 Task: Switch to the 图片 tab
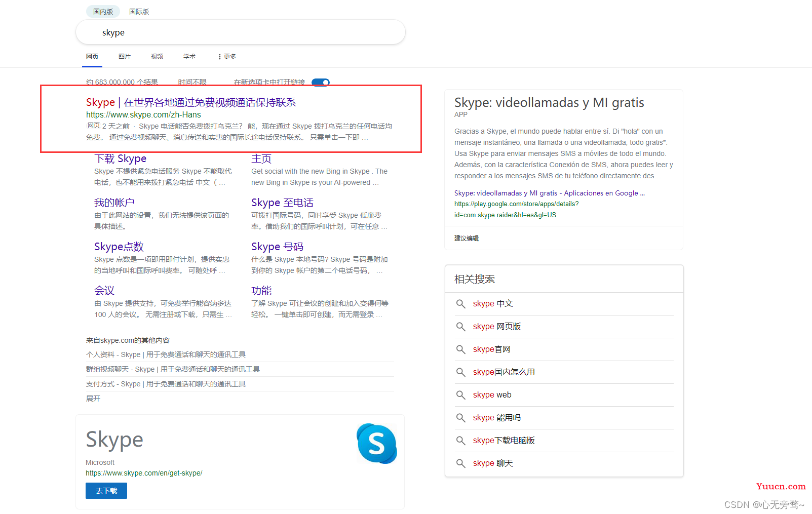click(x=125, y=57)
